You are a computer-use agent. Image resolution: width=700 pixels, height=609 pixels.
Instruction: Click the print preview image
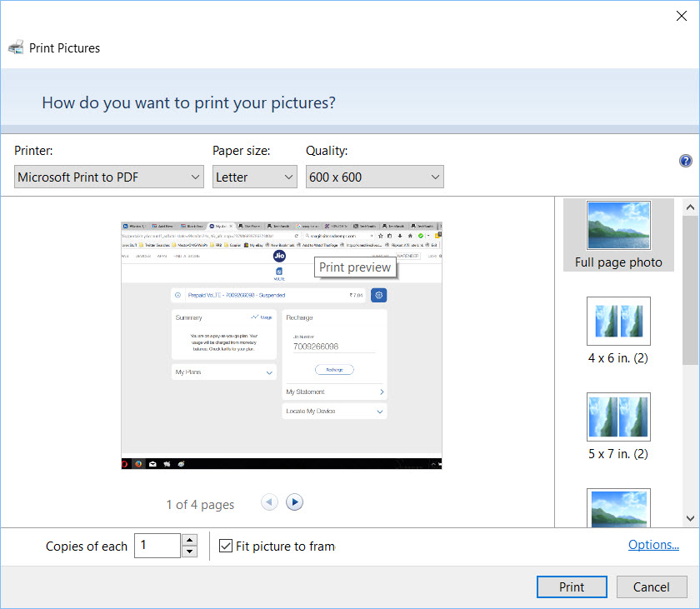pyautogui.click(x=282, y=346)
